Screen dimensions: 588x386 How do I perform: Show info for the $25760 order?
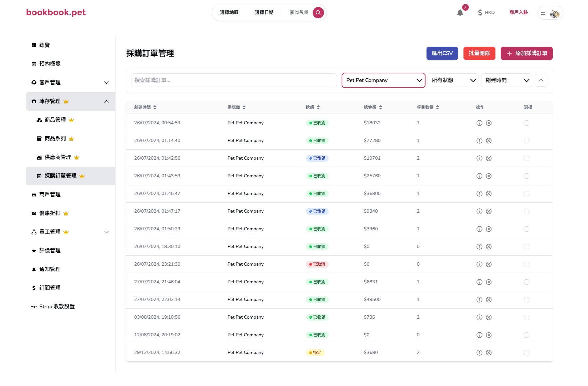click(479, 176)
